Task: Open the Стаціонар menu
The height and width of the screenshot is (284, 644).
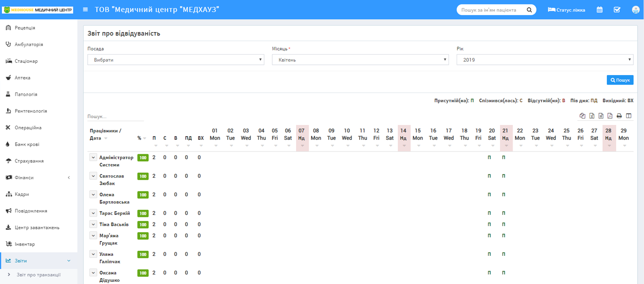Action: (x=38, y=61)
